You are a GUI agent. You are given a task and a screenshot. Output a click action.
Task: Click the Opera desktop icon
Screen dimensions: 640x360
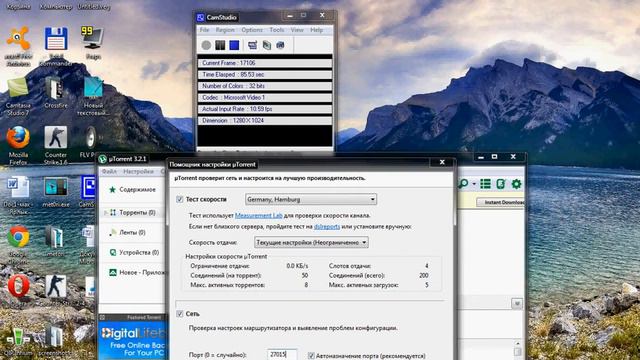pyautogui.click(x=18, y=290)
